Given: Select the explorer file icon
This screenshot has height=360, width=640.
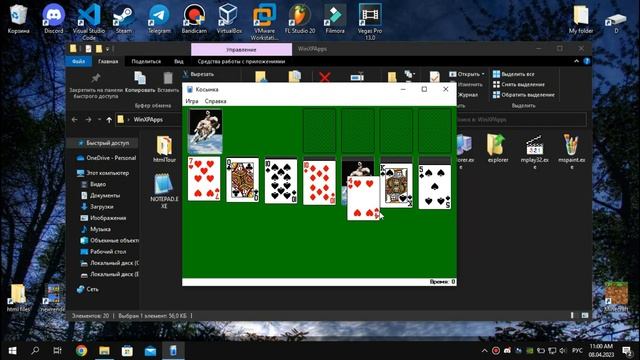Looking at the screenshot, I should [498, 149].
